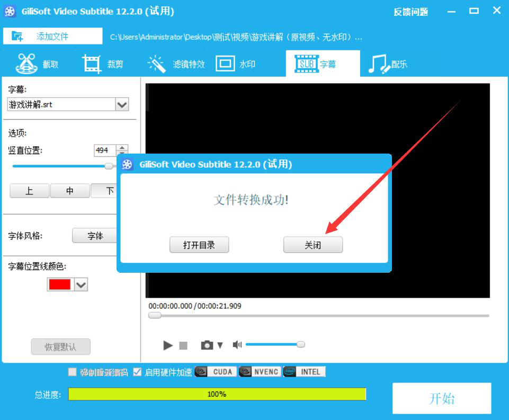Decrease vertical position with down stepper
The image size is (509, 420).
pos(122,153)
